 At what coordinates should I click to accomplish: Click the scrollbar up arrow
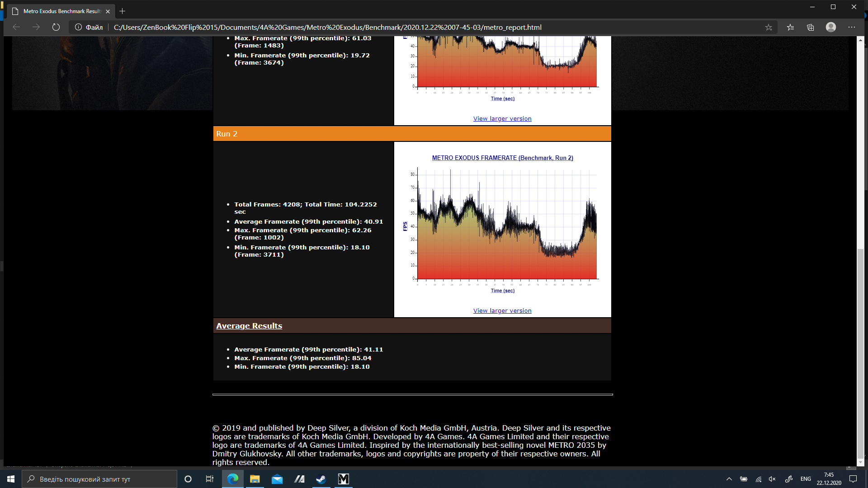[861, 40]
